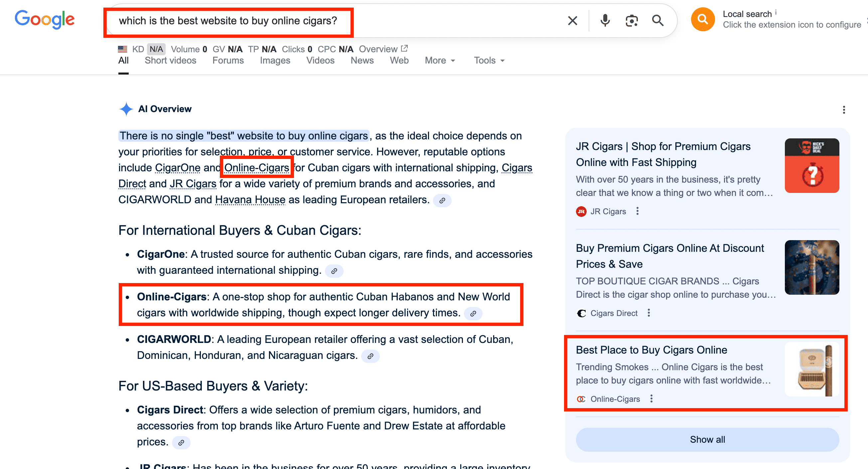Click the JR Cigars red thumbnail image
The width and height of the screenshot is (868, 469).
point(812,166)
